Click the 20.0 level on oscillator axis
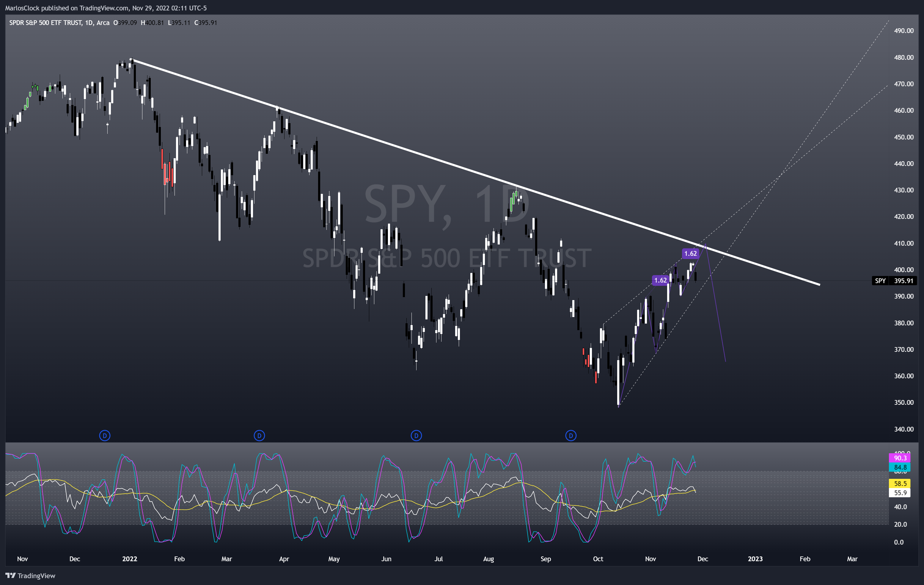 (901, 524)
